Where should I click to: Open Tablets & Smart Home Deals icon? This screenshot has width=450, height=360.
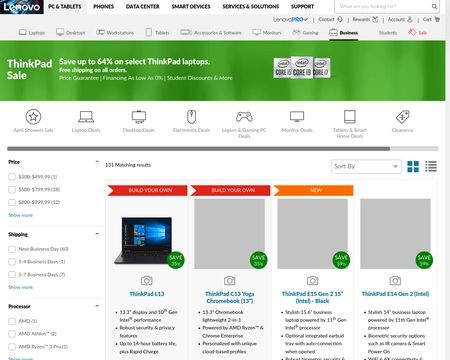click(350, 117)
